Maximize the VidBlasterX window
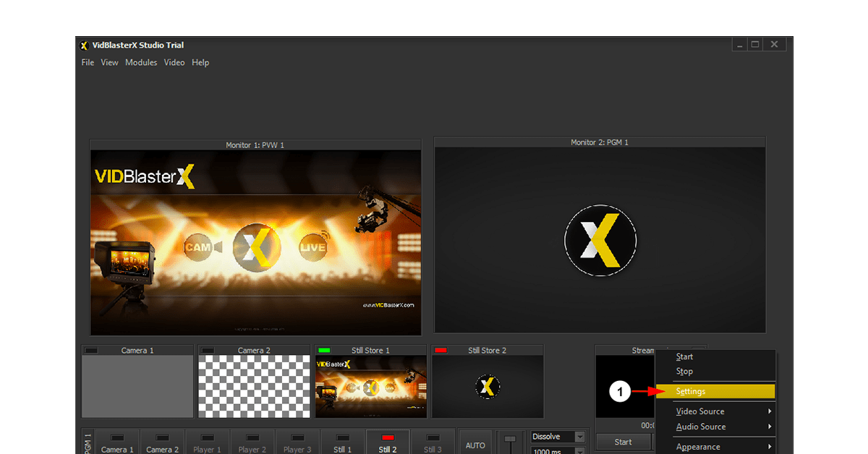This screenshot has height=454, width=868. tap(755, 45)
